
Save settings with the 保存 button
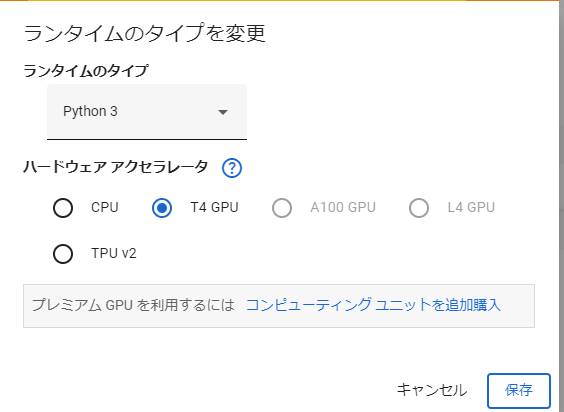pos(519,390)
